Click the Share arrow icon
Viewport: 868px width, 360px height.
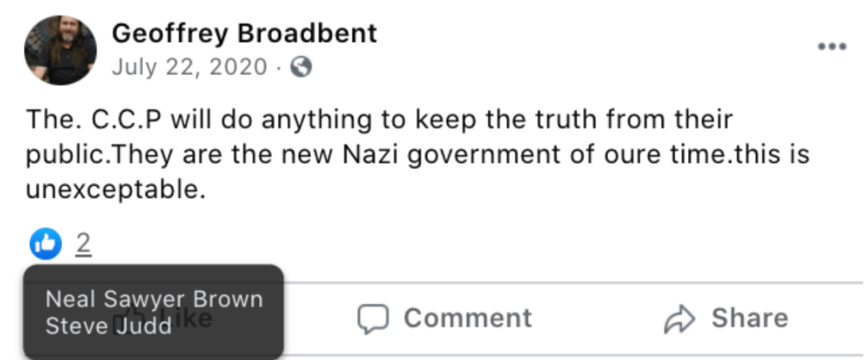[679, 318]
